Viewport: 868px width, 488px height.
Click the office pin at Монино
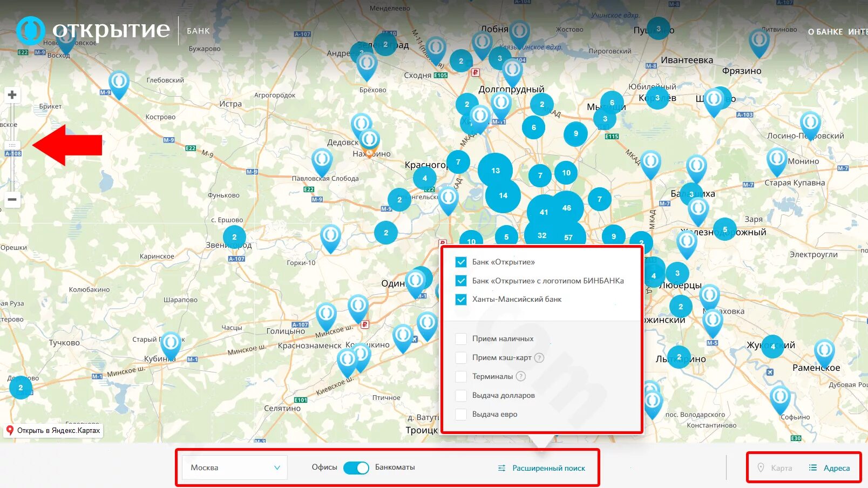[777, 162]
